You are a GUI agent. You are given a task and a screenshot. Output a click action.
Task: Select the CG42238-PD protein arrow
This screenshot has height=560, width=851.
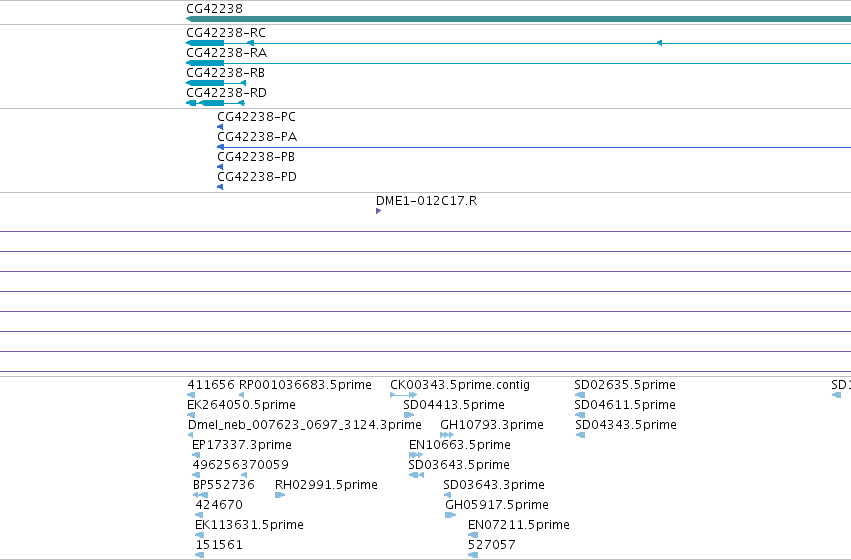tap(220, 187)
